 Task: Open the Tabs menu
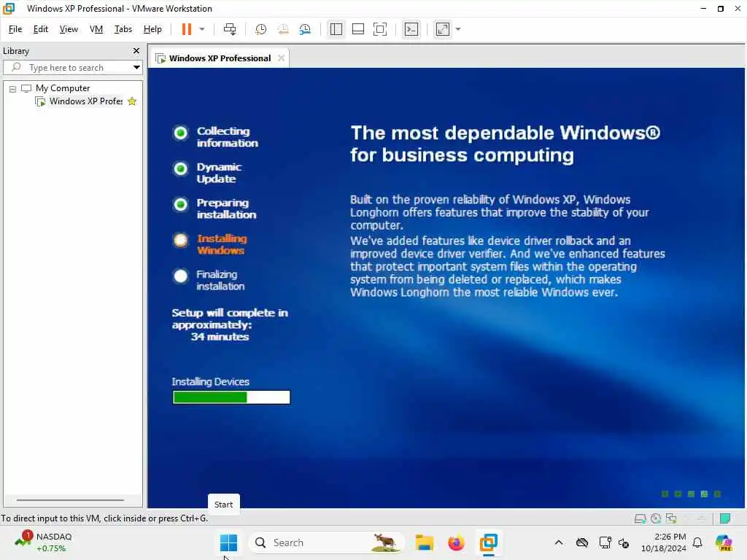[x=123, y=29]
